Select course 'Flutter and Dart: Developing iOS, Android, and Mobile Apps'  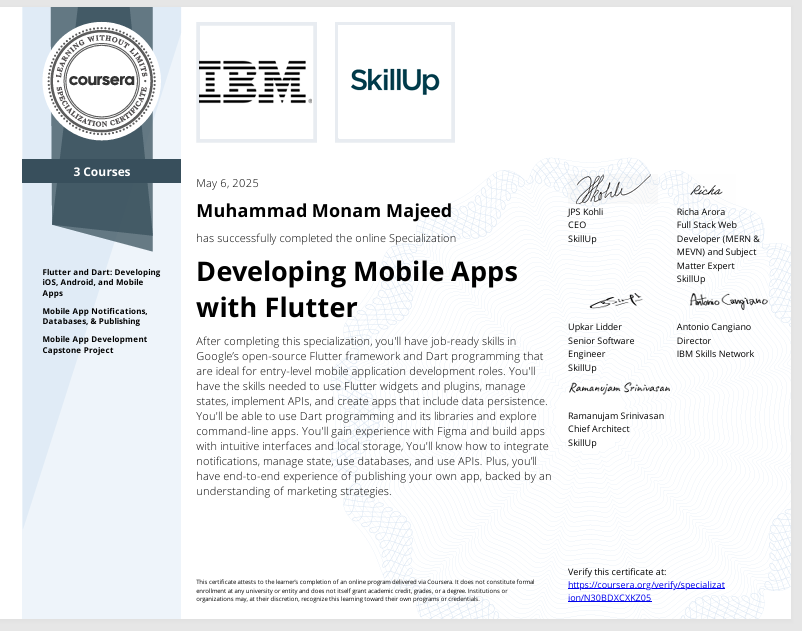[x=101, y=282]
